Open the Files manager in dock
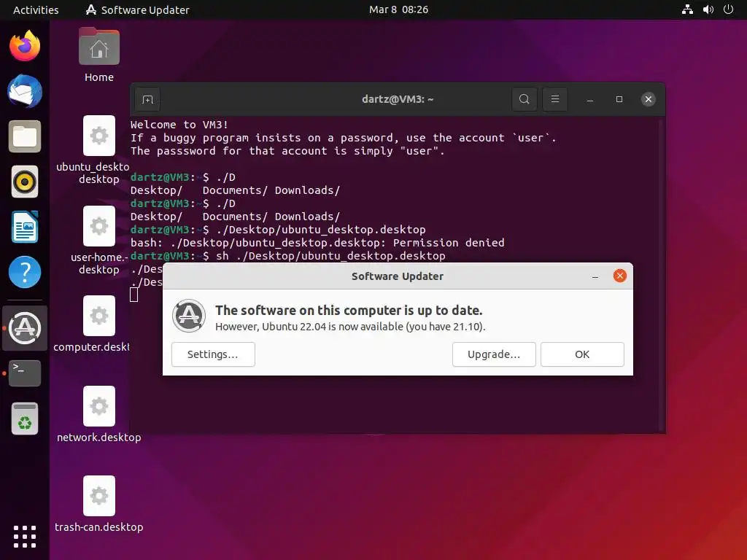The height and width of the screenshot is (560, 747). (x=25, y=136)
